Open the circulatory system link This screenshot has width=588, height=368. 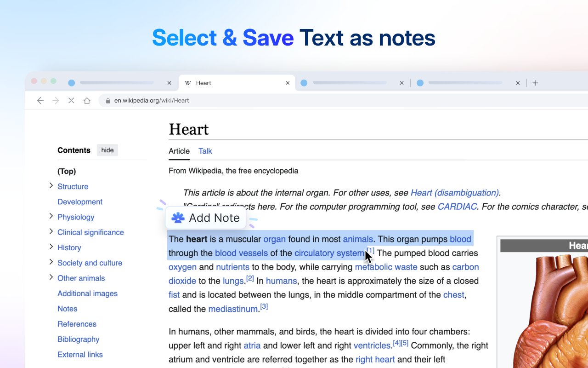[330, 253]
